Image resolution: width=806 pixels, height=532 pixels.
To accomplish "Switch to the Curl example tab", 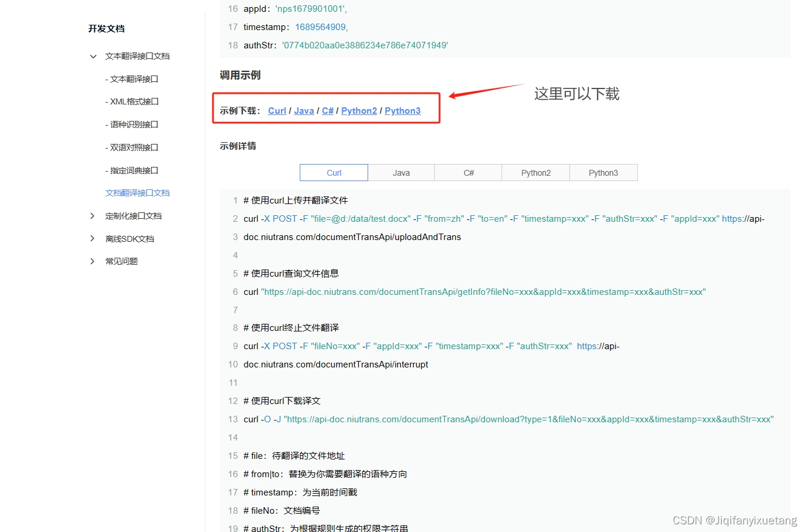I will coord(334,173).
